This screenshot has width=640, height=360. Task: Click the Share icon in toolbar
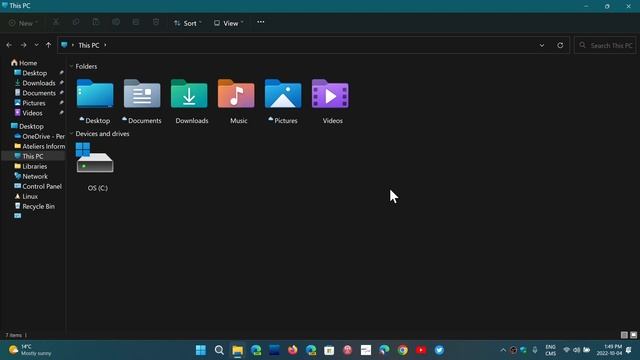(x=136, y=22)
